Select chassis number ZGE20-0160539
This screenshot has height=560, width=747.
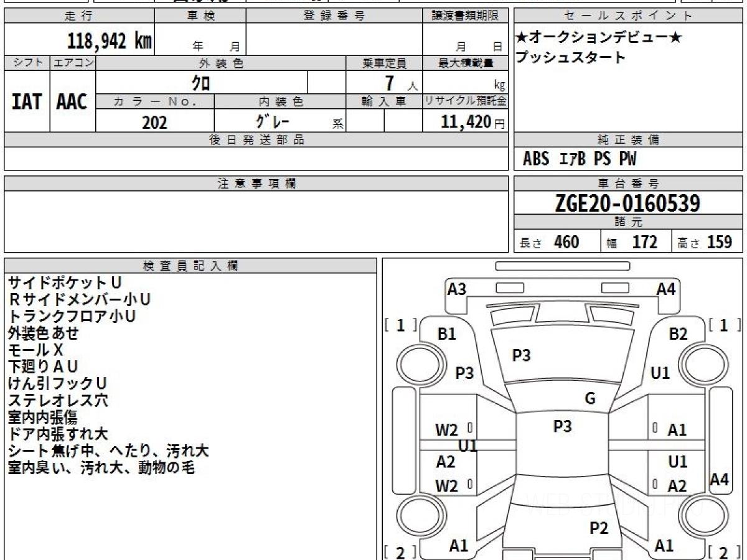click(x=627, y=203)
